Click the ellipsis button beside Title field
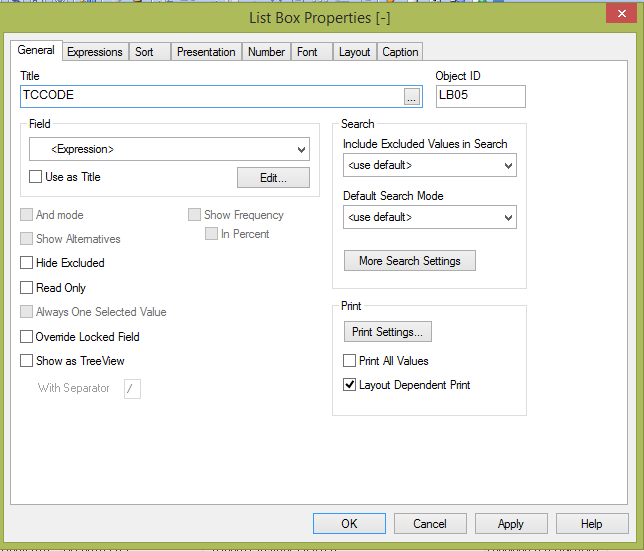 (x=411, y=96)
